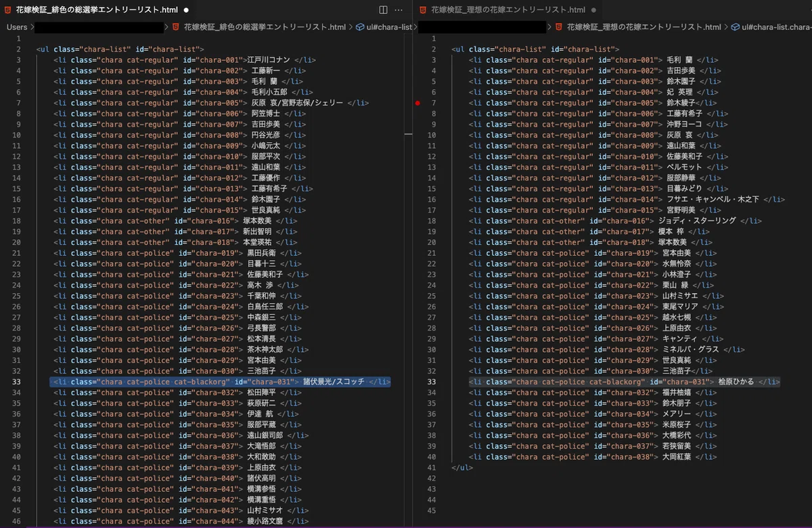The width and height of the screenshot is (812, 528).
Task: Click 工藤新一 in left editor
Action: tap(265, 70)
